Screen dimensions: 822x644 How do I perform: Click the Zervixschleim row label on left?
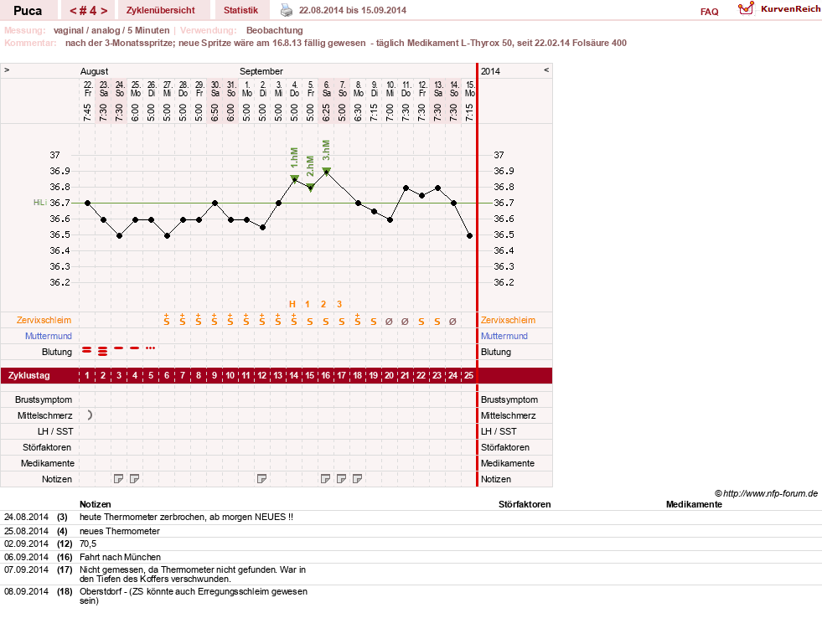click(44, 320)
